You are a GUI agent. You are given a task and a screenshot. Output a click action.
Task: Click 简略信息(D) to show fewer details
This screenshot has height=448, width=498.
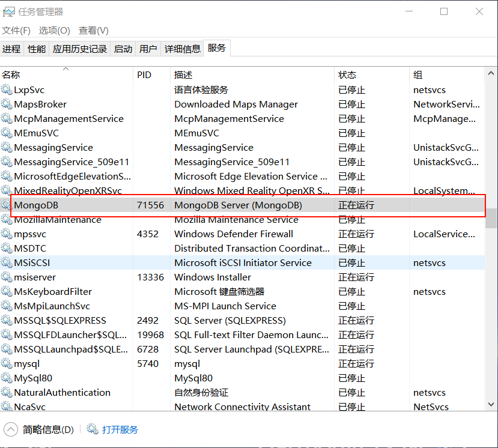(48, 429)
